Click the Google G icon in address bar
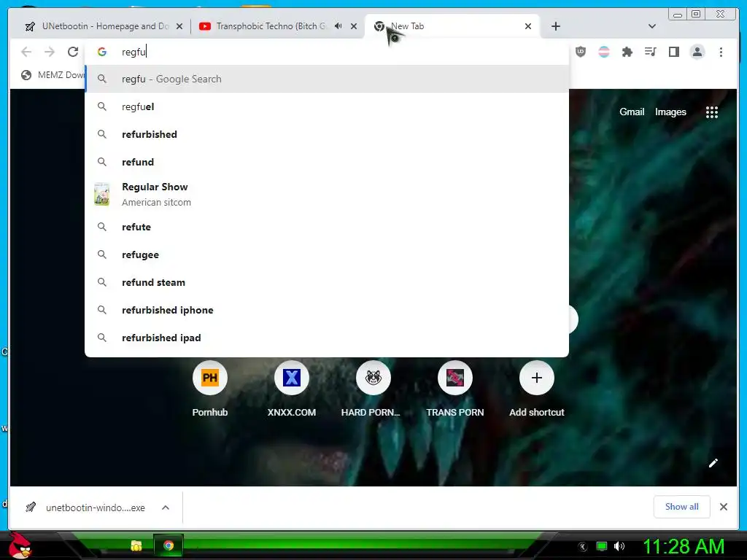Viewport: 747px width, 560px height. pyautogui.click(x=102, y=52)
